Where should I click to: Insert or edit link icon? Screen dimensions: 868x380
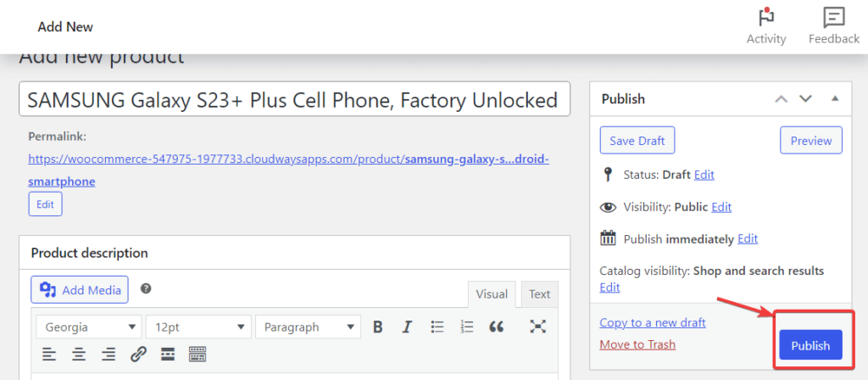click(x=138, y=354)
